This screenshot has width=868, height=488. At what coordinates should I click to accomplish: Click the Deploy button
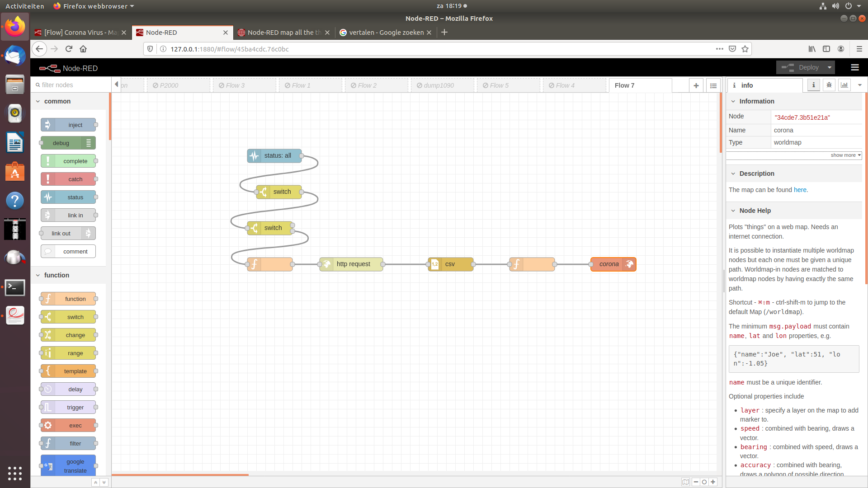tap(802, 67)
